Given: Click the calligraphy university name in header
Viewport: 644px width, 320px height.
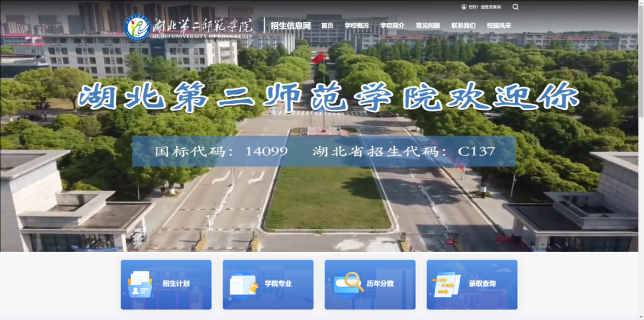Looking at the screenshot, I should point(203,25).
